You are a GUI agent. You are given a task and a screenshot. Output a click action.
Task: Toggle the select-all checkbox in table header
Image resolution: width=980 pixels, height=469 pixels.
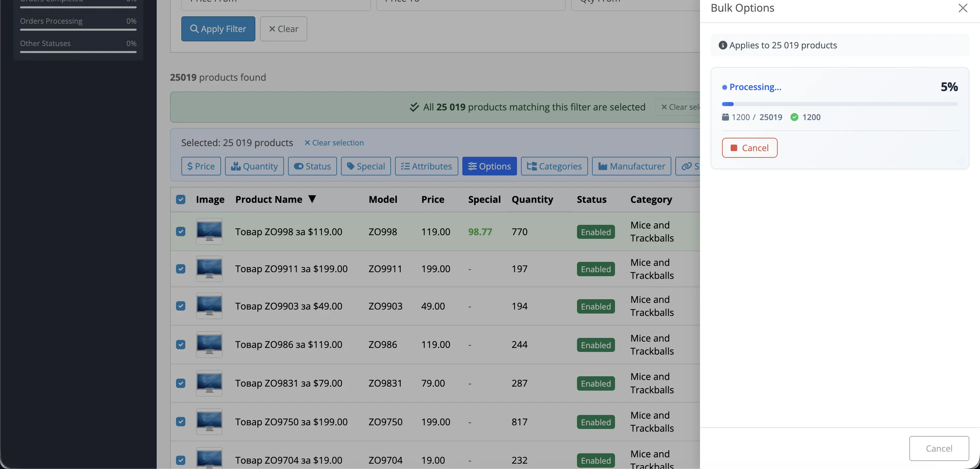[181, 199]
